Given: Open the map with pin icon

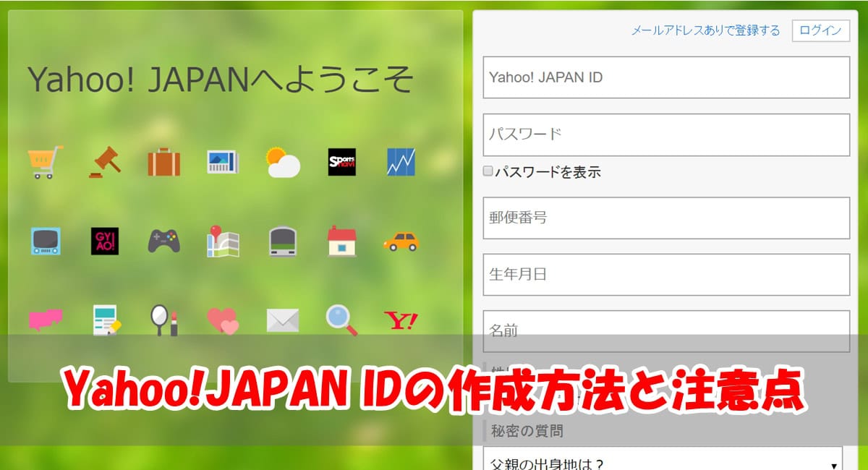Looking at the screenshot, I should [x=223, y=241].
